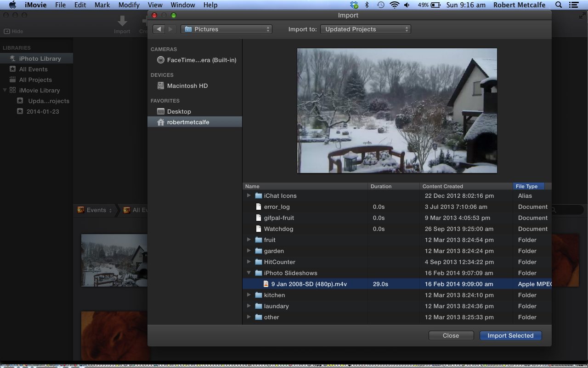Click the Import Selected button
588x368 pixels.
pos(510,335)
